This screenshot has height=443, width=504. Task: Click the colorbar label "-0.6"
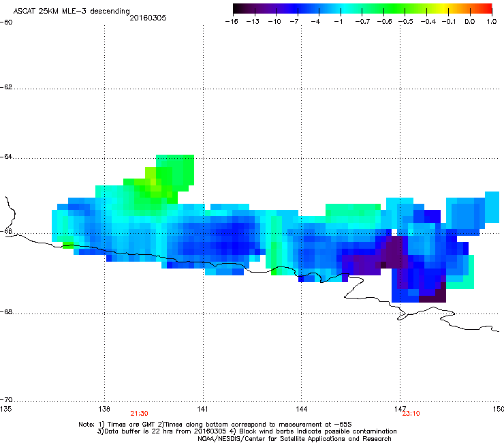[x=384, y=22]
